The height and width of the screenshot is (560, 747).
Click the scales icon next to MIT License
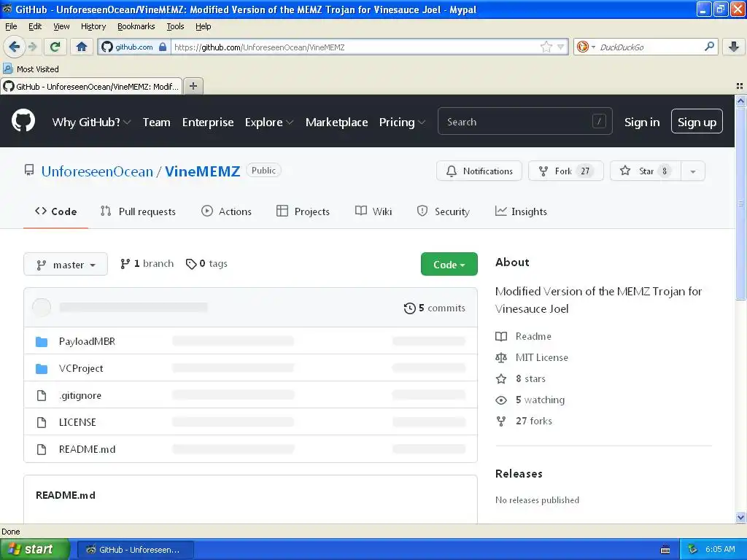pyautogui.click(x=501, y=357)
